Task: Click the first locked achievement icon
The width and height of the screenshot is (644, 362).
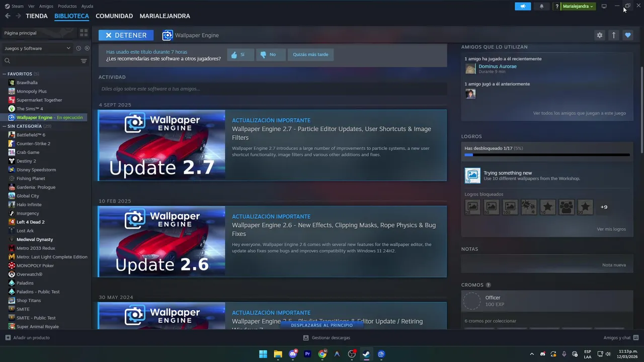Action: (x=472, y=207)
